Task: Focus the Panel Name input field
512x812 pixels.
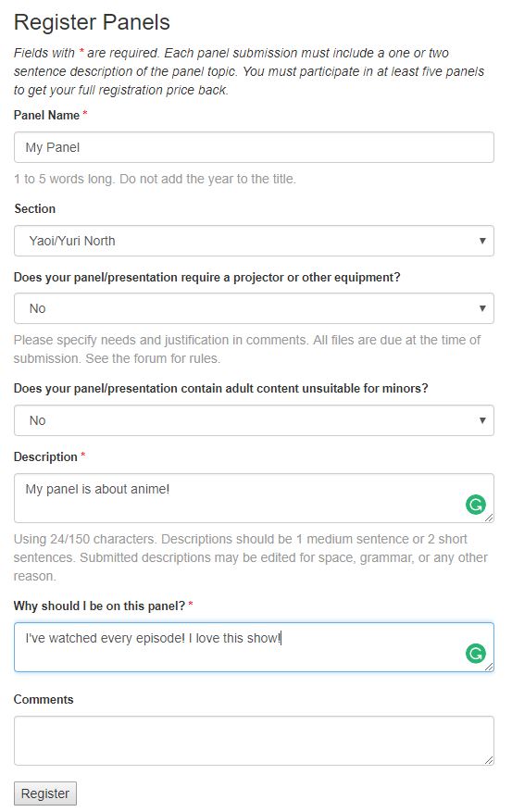Action: [254, 147]
